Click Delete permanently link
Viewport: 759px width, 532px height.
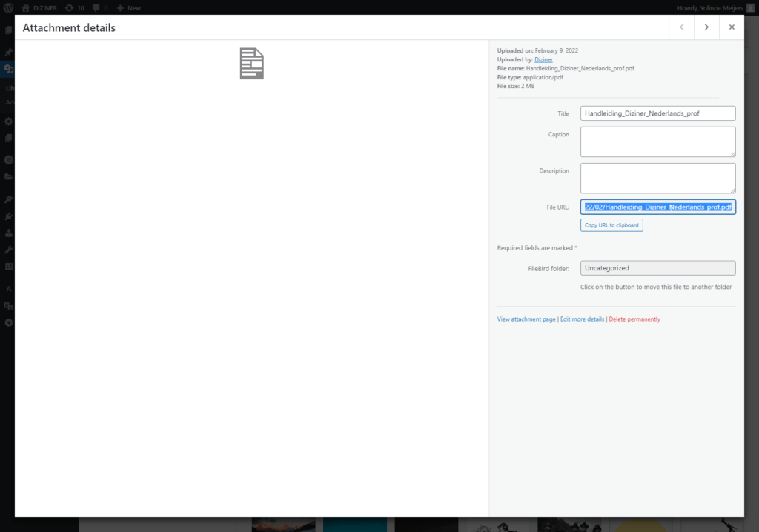coord(634,319)
